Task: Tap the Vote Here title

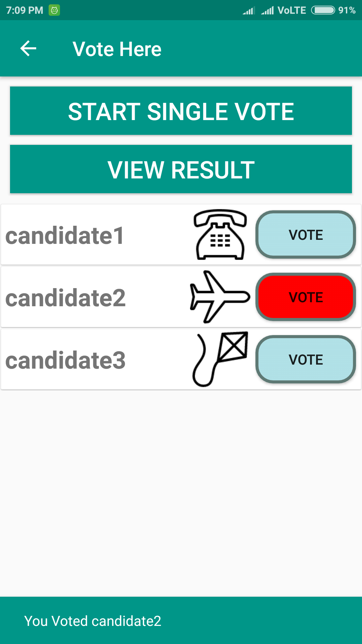Action: 117,49
